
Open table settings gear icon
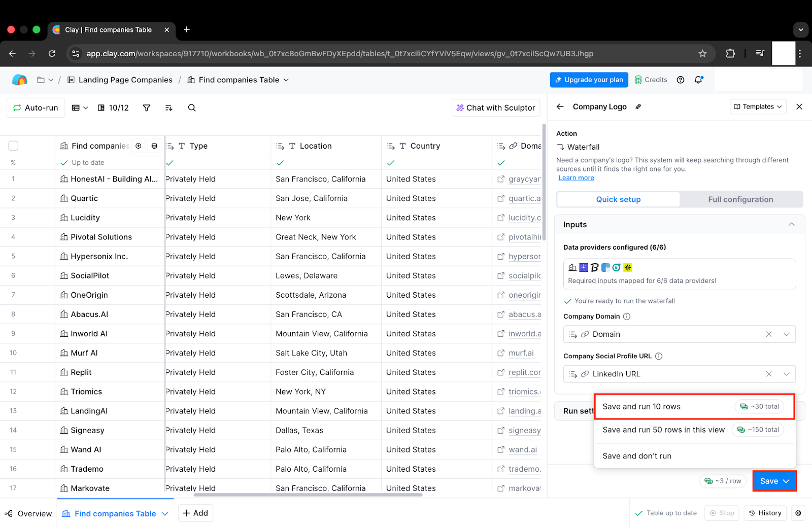798,513
